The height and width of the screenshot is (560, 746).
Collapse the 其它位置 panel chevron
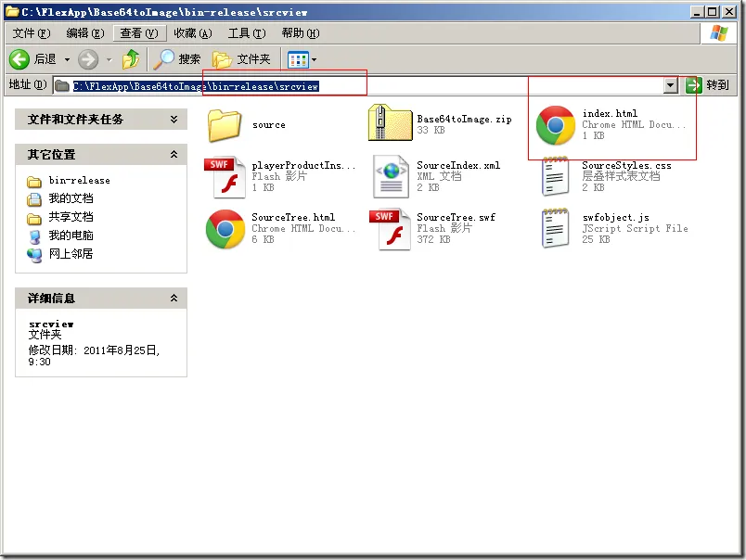click(174, 155)
